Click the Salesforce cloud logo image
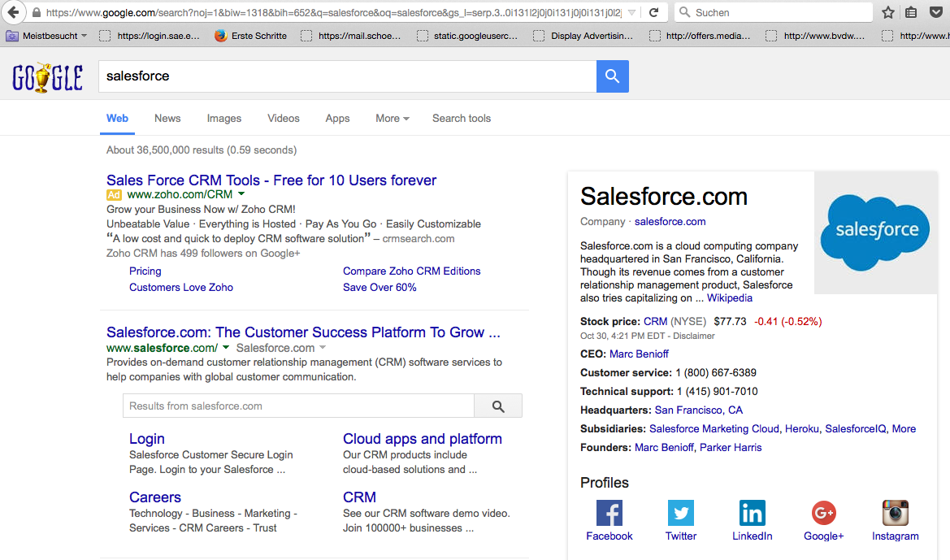The image size is (950, 560). coord(875,232)
